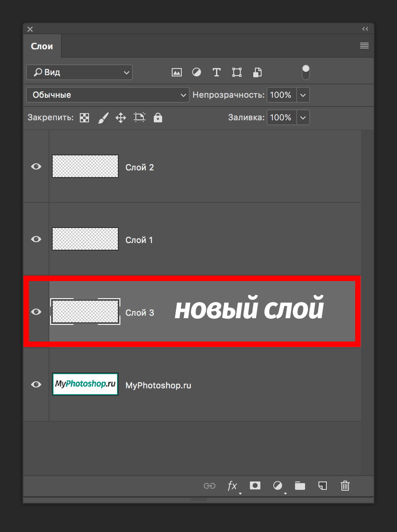The height and width of the screenshot is (532, 397).
Task: Filter layers by the adjustment layers icon
Action: click(x=196, y=72)
